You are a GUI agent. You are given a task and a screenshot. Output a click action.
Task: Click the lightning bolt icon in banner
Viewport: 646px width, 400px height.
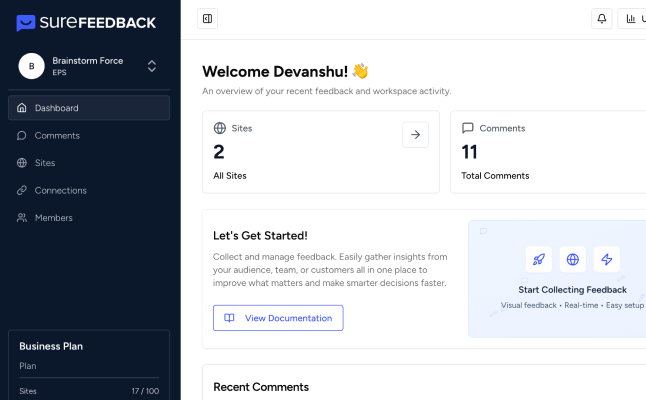point(606,259)
